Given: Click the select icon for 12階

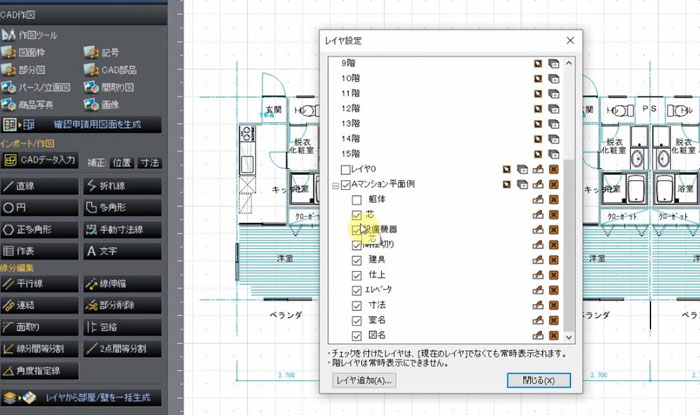Looking at the screenshot, I should 538,109.
